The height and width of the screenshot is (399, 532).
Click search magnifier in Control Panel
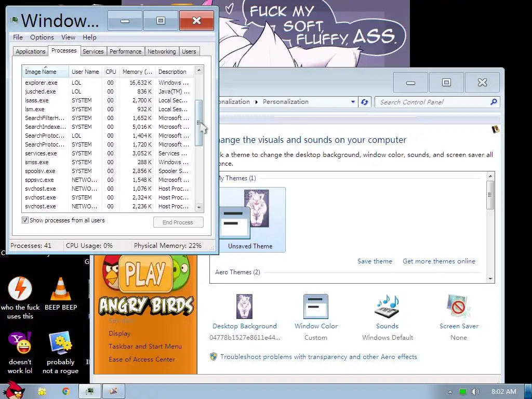tap(494, 102)
